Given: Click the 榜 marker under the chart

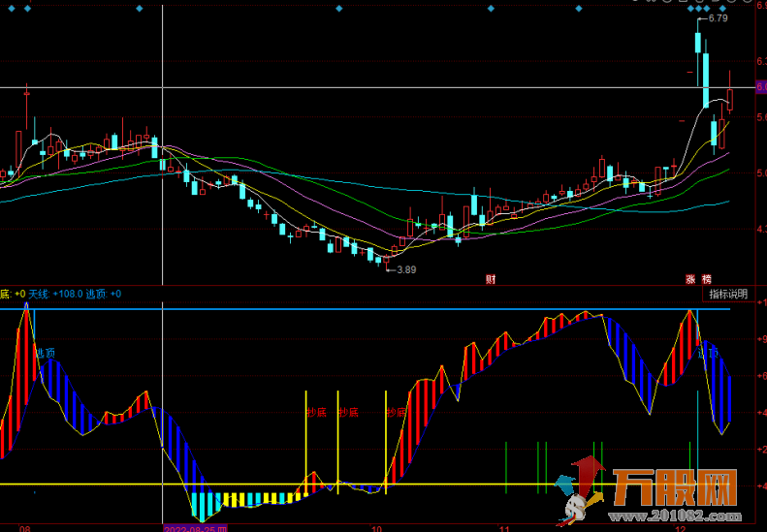Looking at the screenshot, I should (707, 279).
